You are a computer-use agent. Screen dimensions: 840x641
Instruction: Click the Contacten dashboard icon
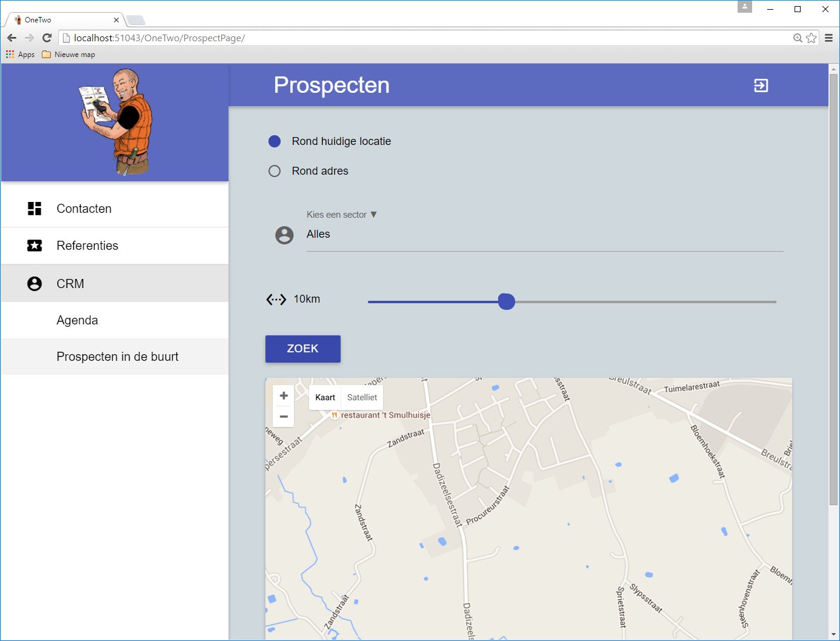[x=35, y=209]
